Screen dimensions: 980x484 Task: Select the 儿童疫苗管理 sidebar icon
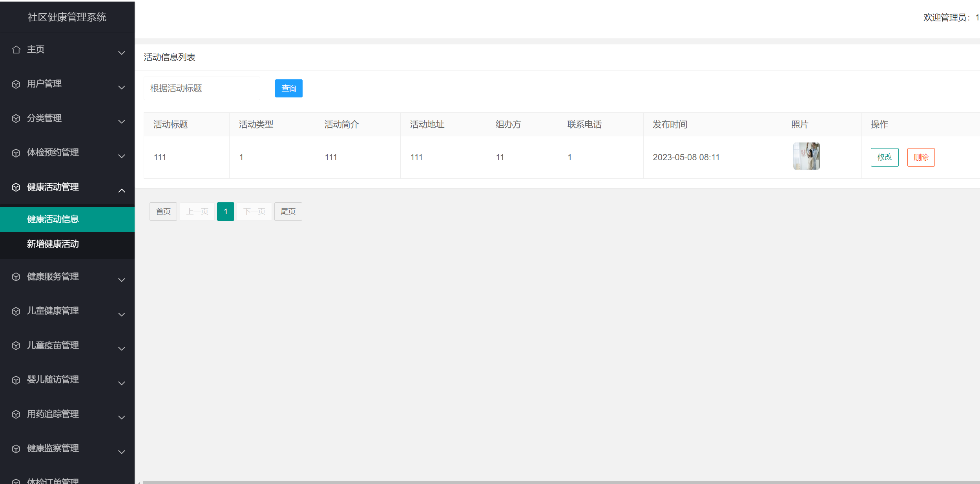(16, 345)
